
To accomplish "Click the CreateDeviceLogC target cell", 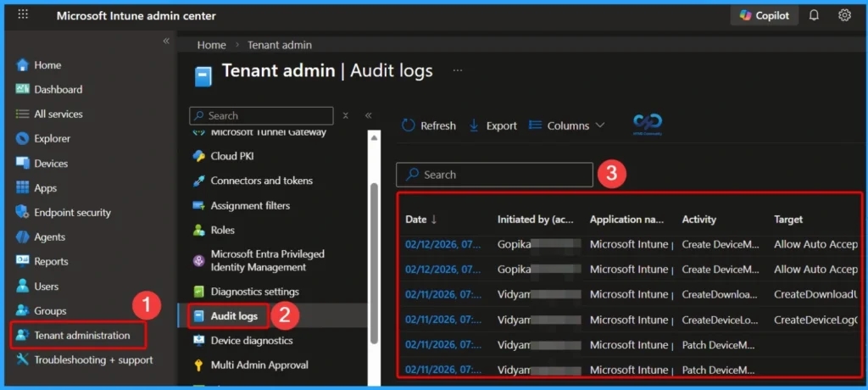I will [x=816, y=320].
